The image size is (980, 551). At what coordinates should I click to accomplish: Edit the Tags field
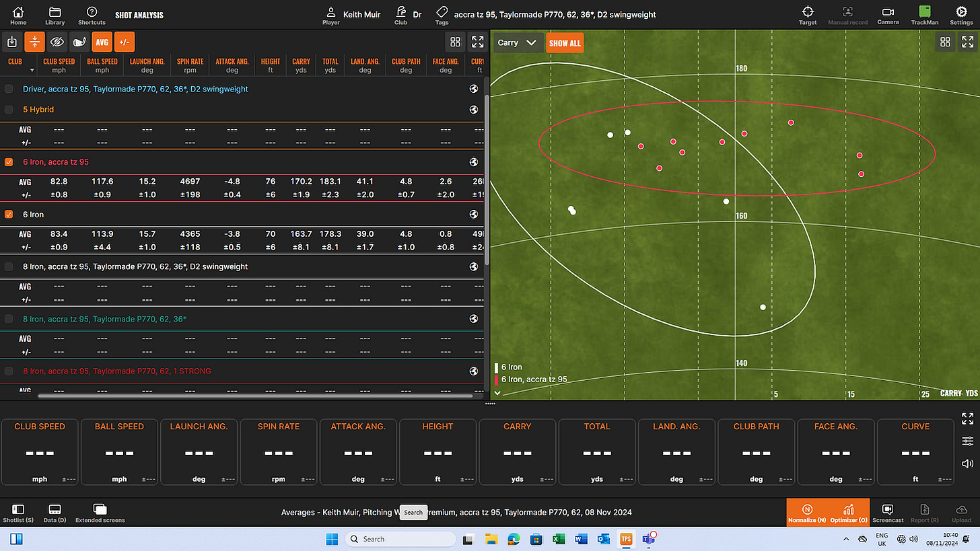coord(545,14)
